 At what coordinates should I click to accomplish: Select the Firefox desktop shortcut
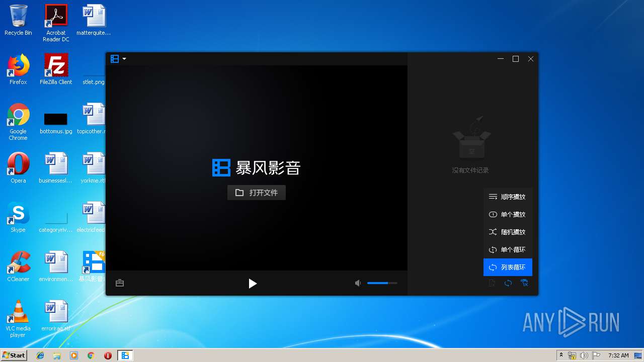pyautogui.click(x=18, y=69)
